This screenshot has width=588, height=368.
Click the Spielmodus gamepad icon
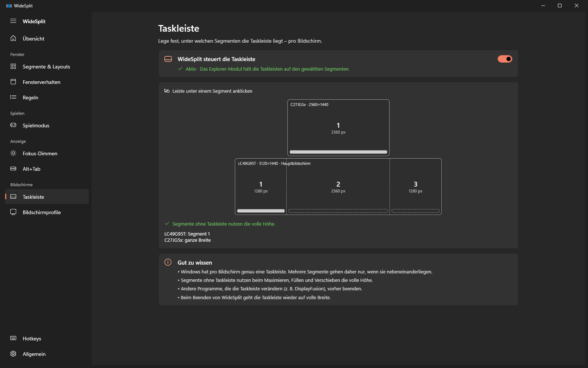coord(13,125)
